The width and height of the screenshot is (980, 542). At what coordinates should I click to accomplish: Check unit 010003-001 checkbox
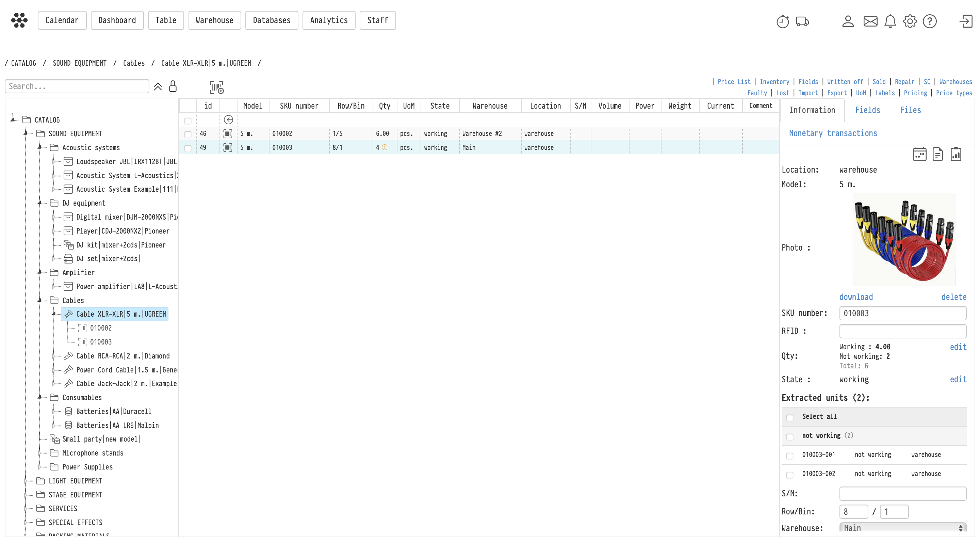coord(790,456)
